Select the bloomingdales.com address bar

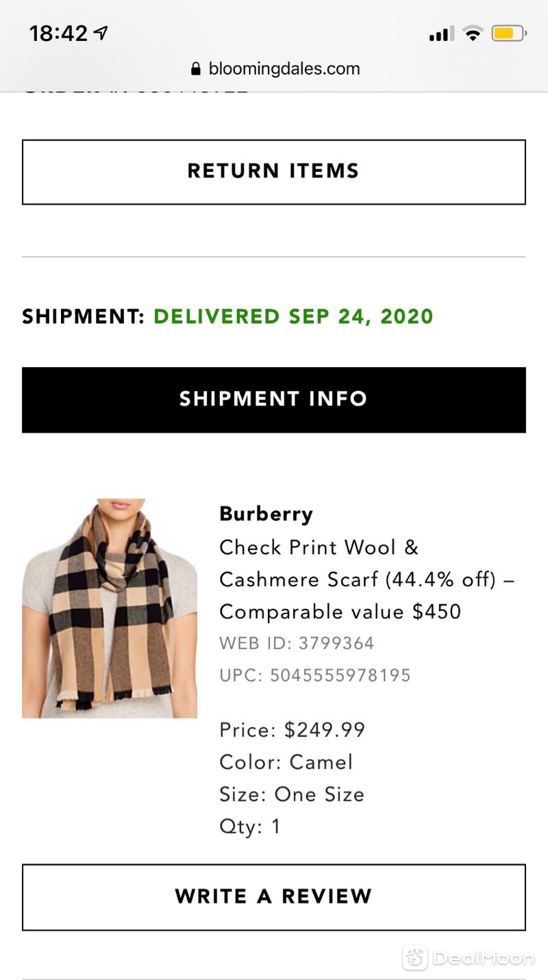[x=275, y=68]
